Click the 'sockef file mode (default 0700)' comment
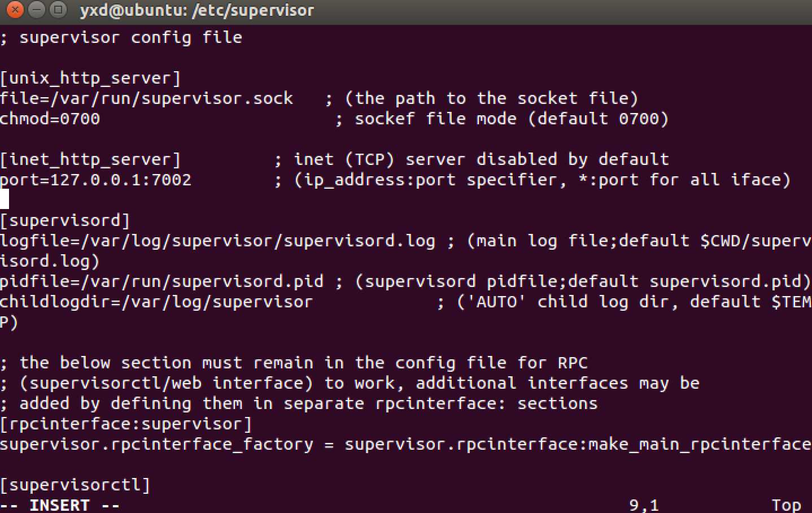The image size is (812, 513). click(512, 119)
